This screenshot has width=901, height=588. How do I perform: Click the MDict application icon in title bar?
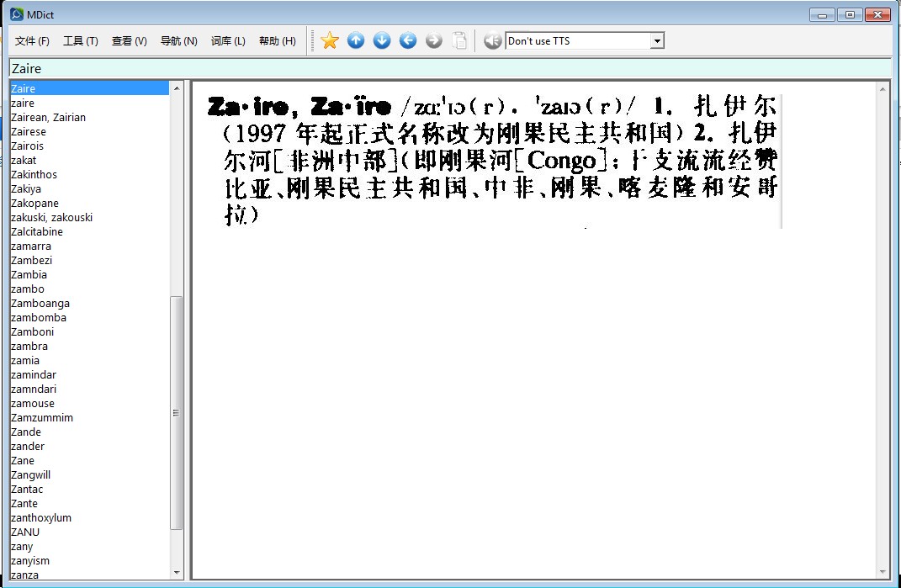[16, 14]
